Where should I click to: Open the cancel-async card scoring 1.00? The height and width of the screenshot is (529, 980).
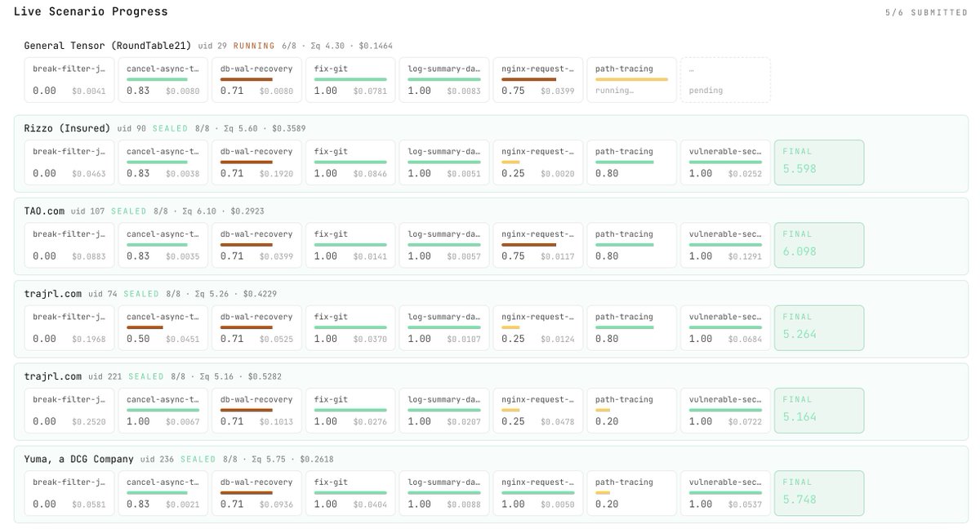(x=163, y=411)
